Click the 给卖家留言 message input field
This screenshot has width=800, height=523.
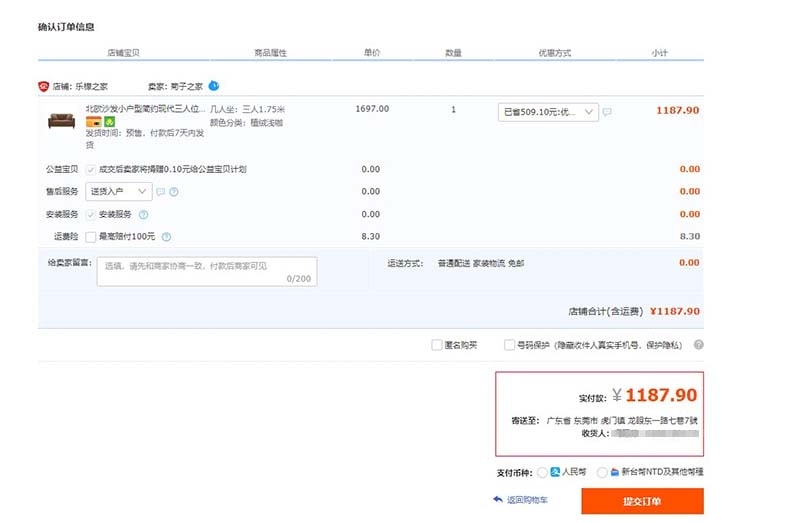[207, 271]
